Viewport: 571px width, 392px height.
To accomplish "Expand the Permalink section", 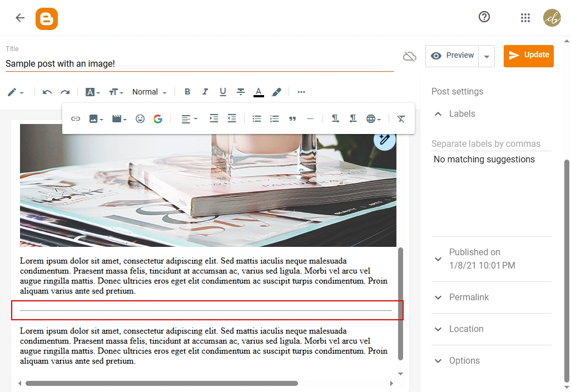I will point(469,297).
